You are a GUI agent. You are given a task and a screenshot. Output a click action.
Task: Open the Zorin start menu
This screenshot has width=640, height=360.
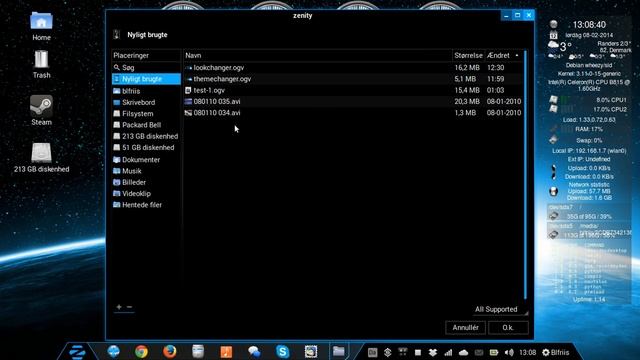(x=77, y=351)
